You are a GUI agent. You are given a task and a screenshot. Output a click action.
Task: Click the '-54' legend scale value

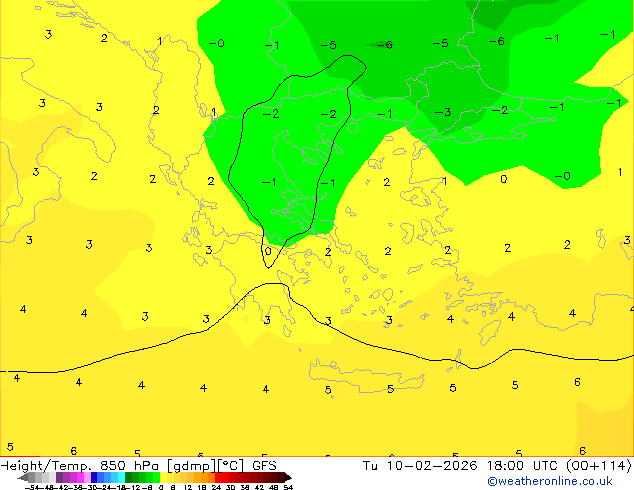point(32,488)
